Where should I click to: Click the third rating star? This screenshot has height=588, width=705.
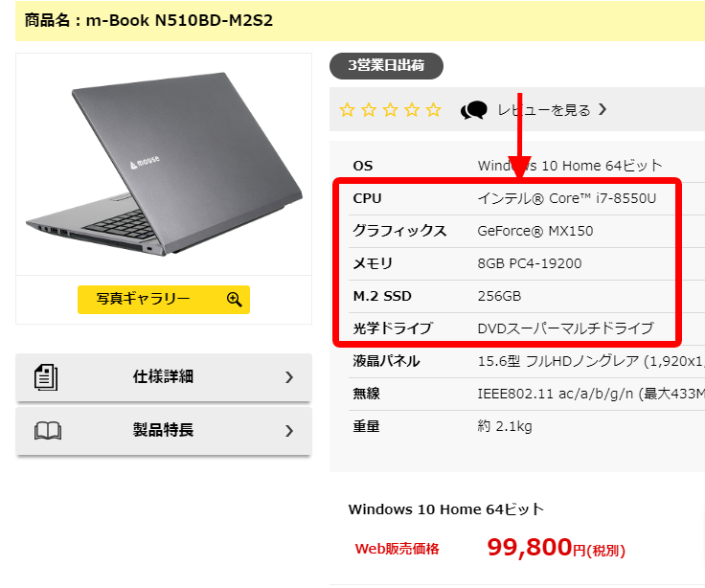coord(390,110)
